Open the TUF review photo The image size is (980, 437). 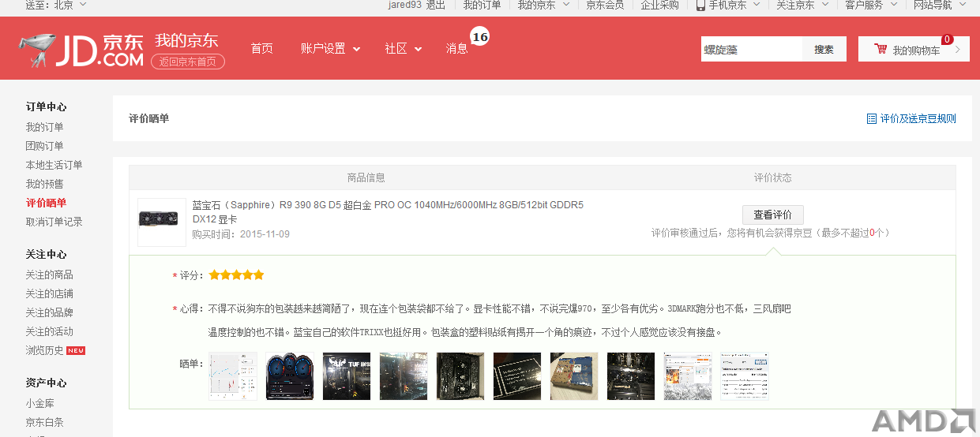(347, 376)
